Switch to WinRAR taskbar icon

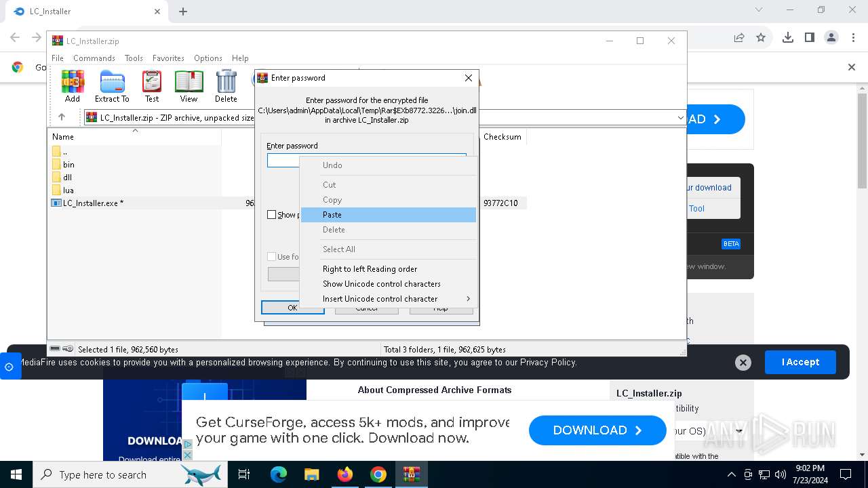pos(412,474)
